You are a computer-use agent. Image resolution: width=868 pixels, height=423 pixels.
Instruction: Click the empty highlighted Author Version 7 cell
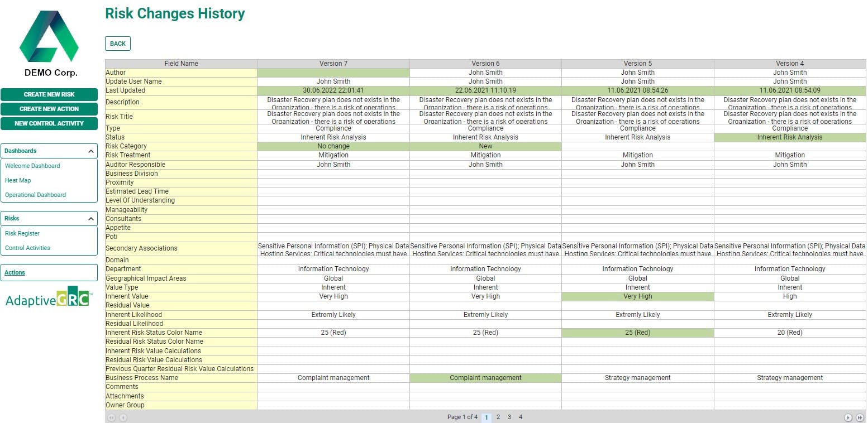point(333,73)
